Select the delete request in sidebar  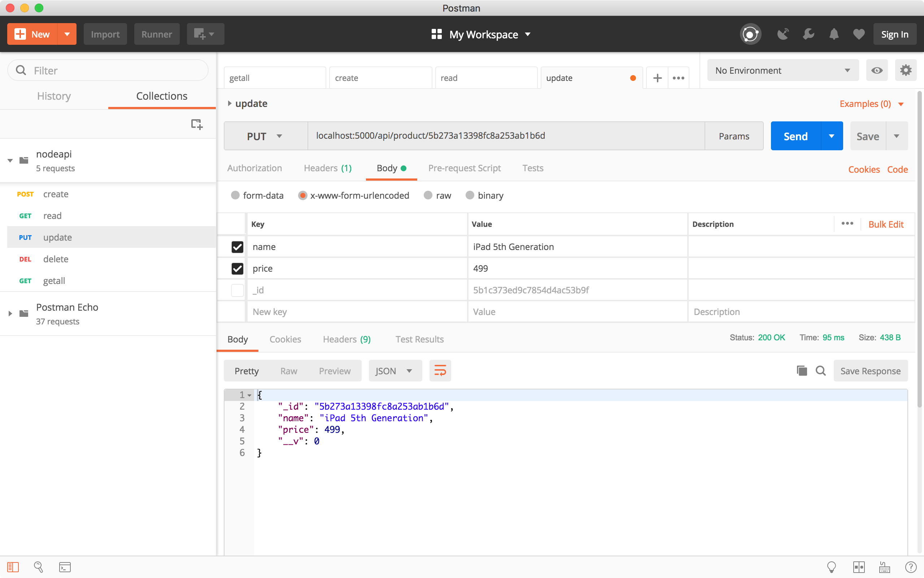(112, 259)
